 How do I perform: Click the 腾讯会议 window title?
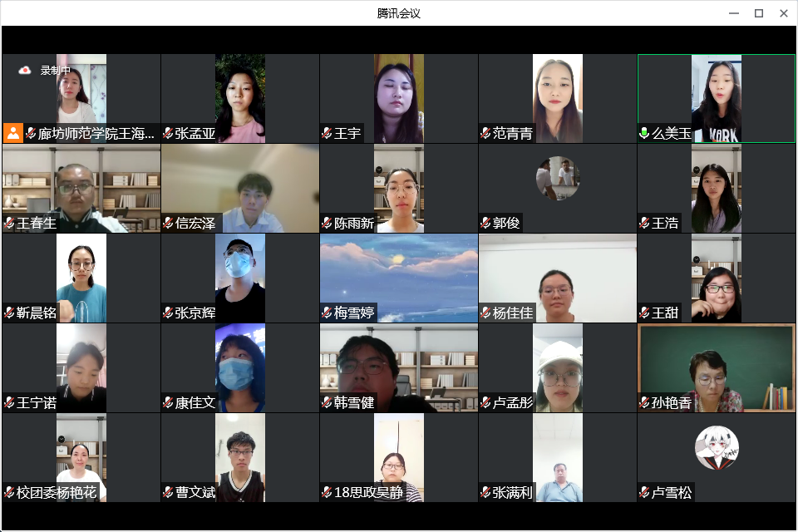point(398,13)
